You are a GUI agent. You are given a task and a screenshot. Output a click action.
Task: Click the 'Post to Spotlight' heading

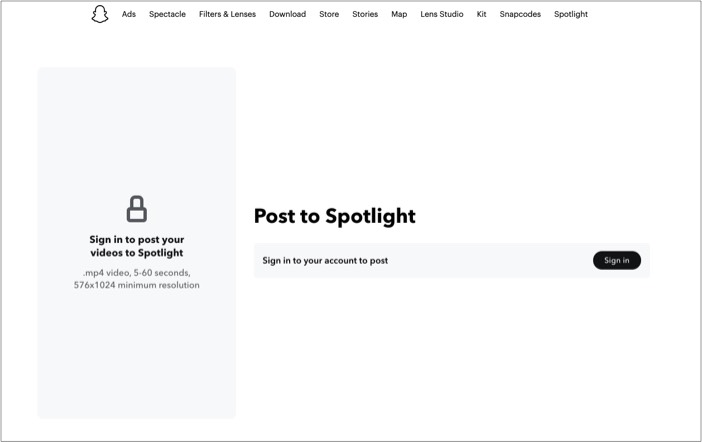(334, 216)
